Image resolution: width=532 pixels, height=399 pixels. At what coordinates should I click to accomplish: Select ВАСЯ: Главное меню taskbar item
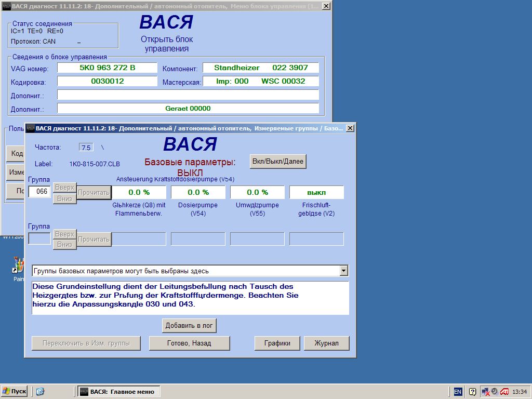coord(119,392)
